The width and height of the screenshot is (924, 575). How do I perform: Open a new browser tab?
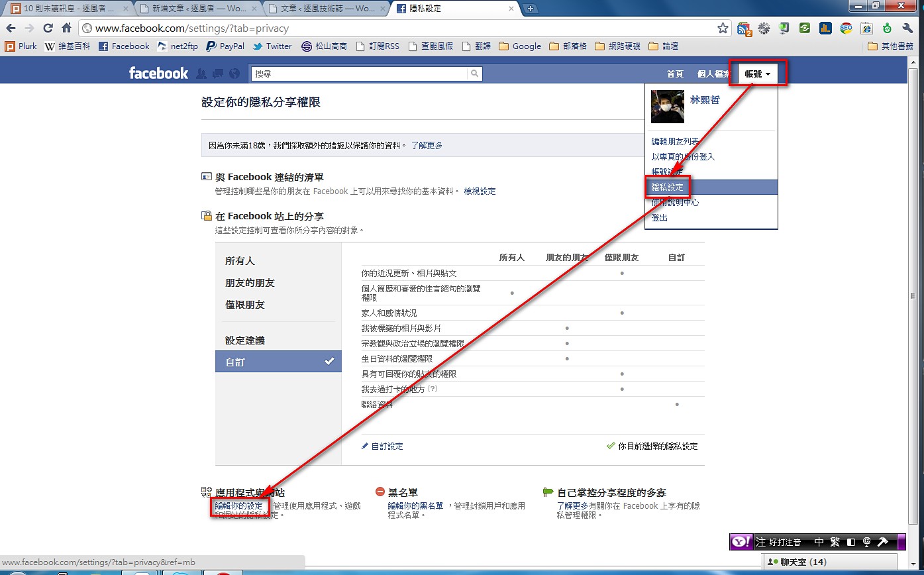coord(531,9)
